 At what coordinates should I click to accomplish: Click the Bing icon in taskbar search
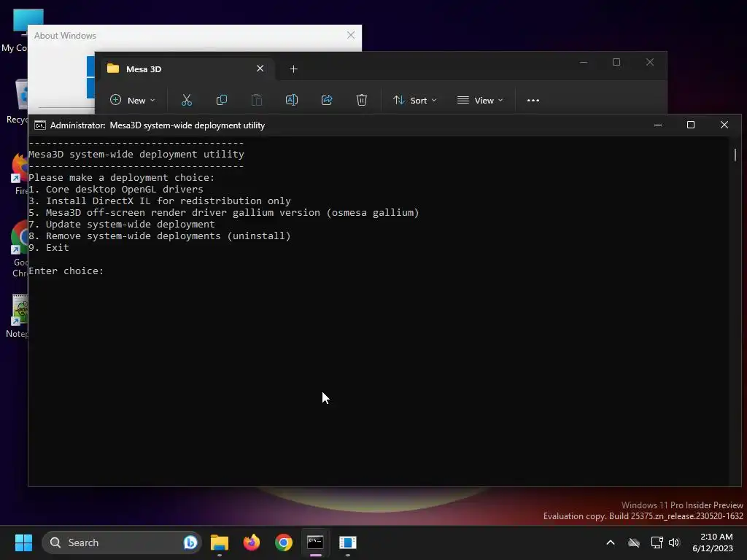tap(190, 542)
